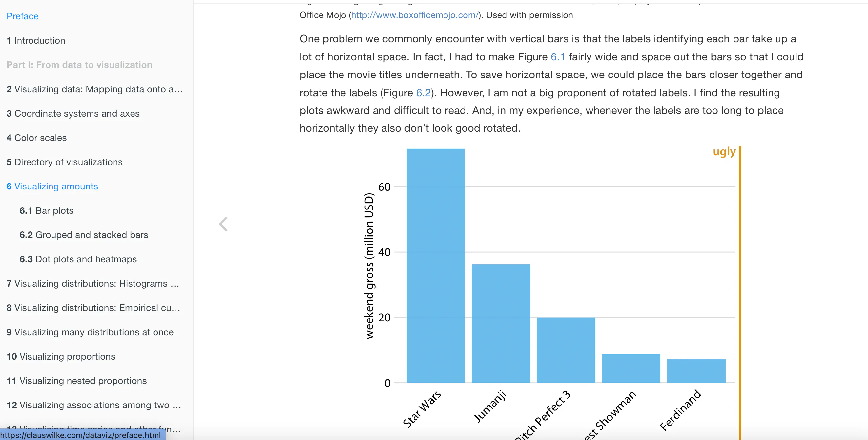Open the Preface page
This screenshot has width=868, height=440.
pos(22,16)
